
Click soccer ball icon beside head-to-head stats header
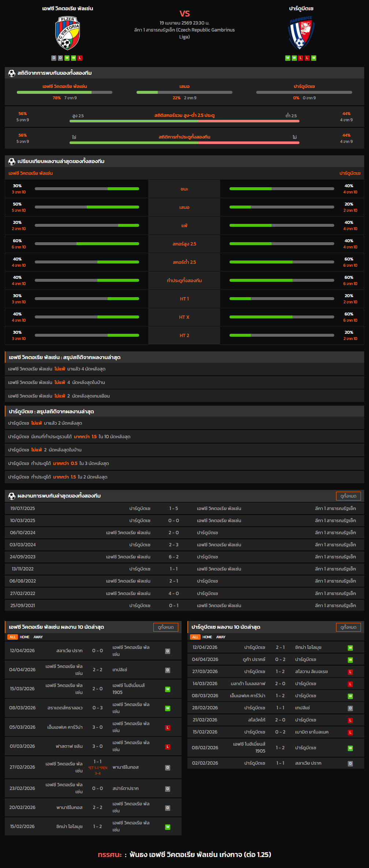(12, 73)
